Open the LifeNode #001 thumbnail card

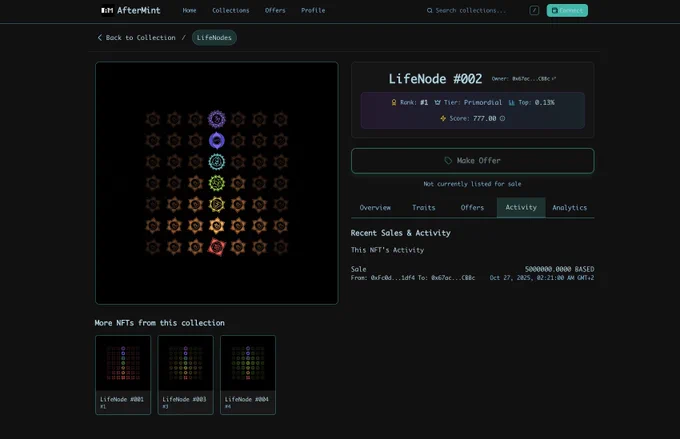[x=123, y=375]
